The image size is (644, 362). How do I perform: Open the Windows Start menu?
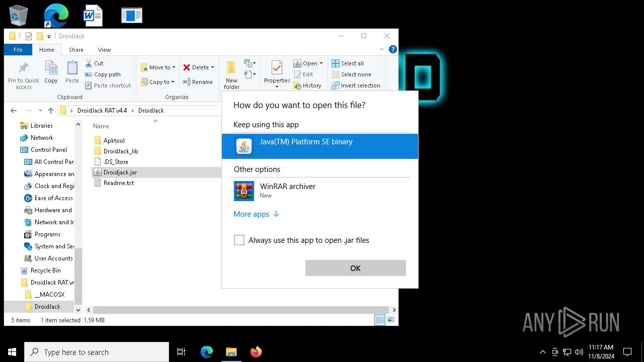[x=12, y=352]
